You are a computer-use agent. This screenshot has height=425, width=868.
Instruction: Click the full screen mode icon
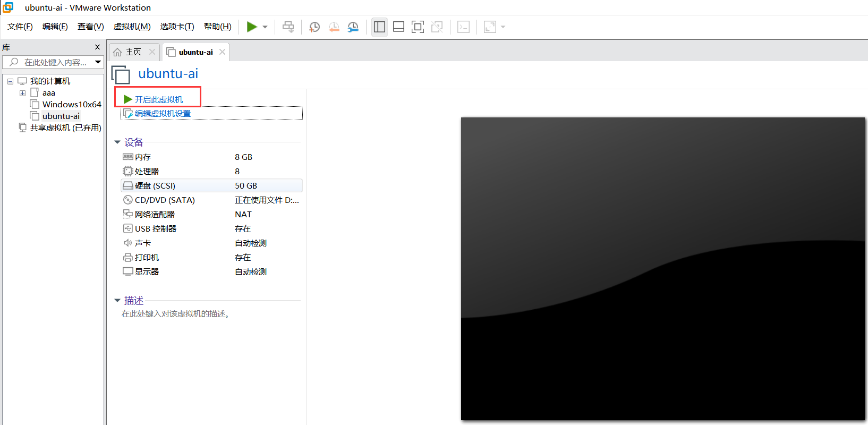coord(418,27)
